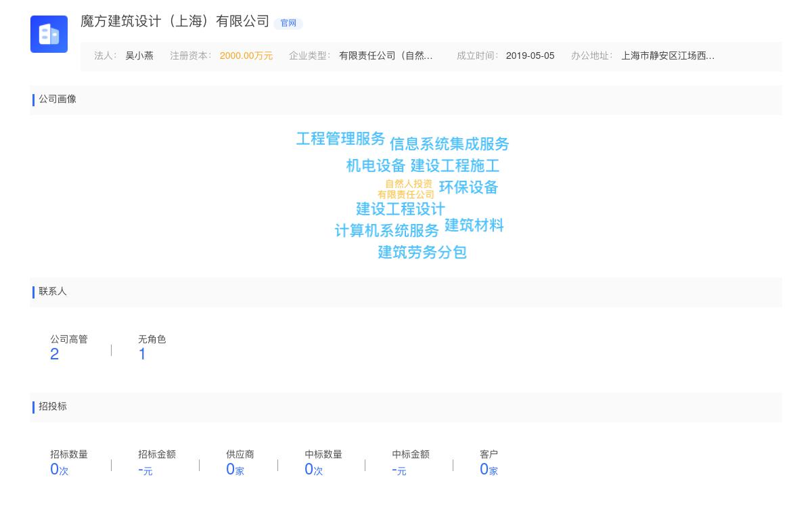812x509 pixels.
Task: Click the 公司高管 label
Action: [x=69, y=340]
